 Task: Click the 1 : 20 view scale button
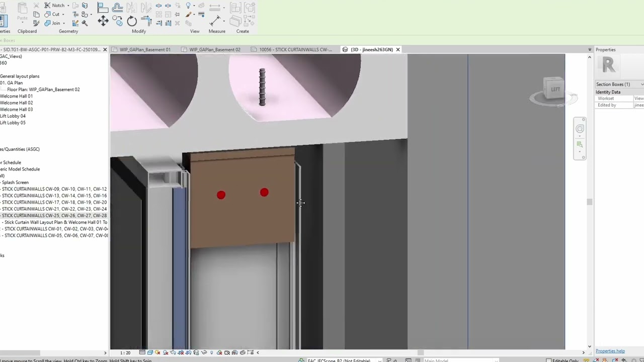click(125, 352)
